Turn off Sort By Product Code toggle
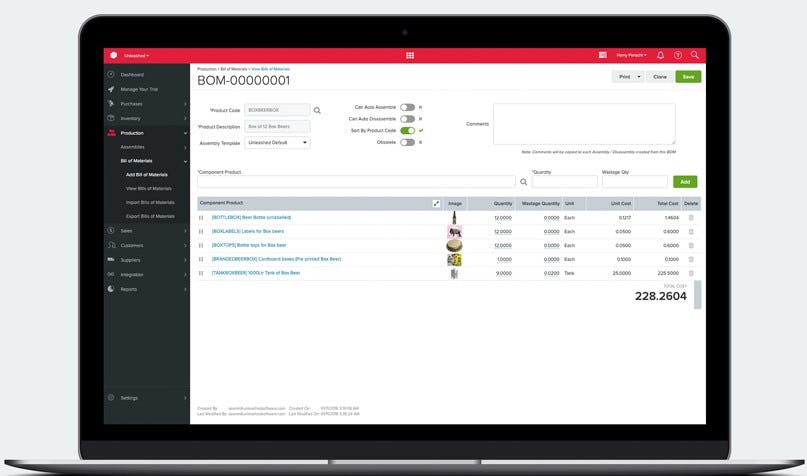The image size is (807, 476). [408, 131]
